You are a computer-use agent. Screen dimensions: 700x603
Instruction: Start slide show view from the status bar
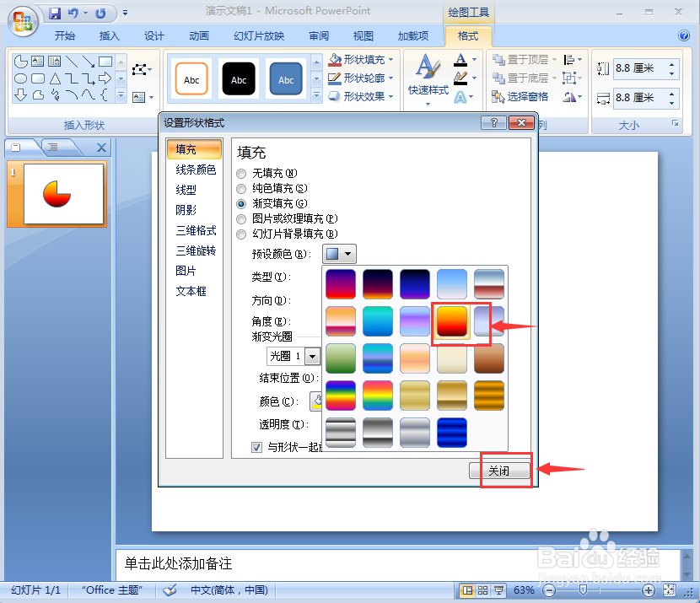(498, 590)
